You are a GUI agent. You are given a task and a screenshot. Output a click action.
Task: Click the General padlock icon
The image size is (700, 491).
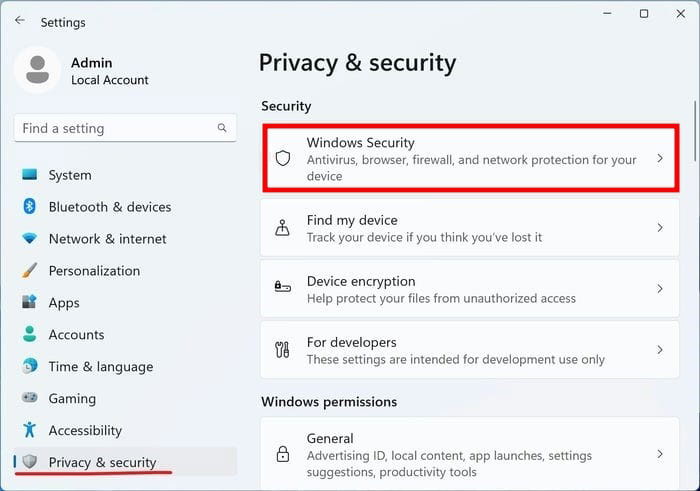[283, 454]
